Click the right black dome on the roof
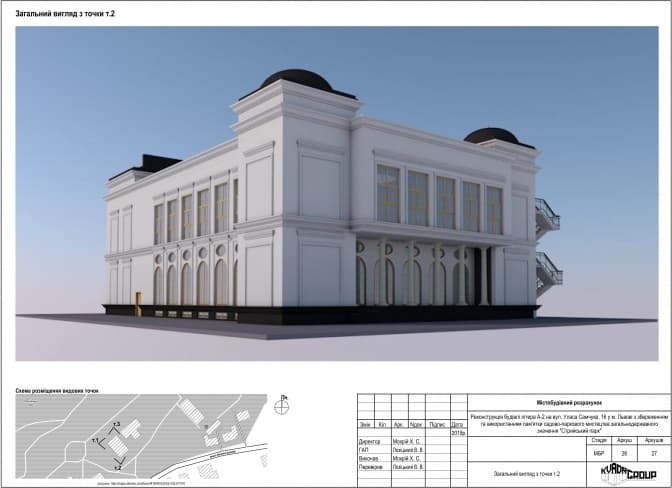 click(492, 135)
